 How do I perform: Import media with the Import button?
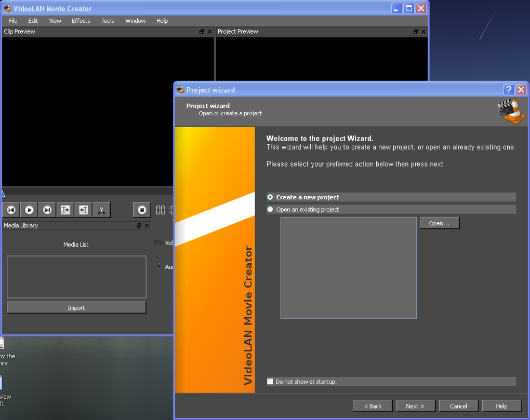(76, 307)
